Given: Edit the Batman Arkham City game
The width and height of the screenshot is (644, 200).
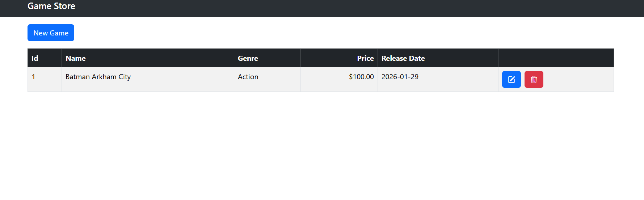Looking at the screenshot, I should click(511, 80).
